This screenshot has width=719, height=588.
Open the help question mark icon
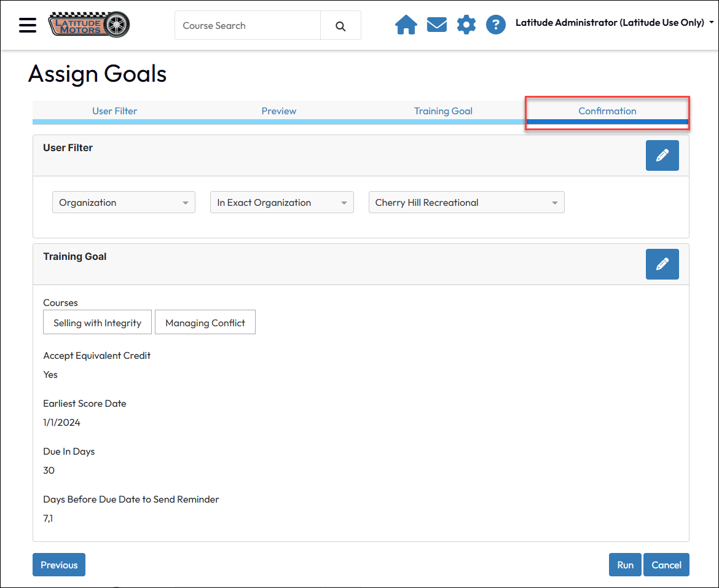[x=496, y=25]
